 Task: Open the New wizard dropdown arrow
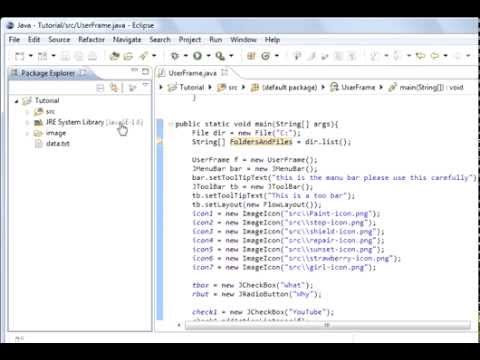tap(31, 56)
